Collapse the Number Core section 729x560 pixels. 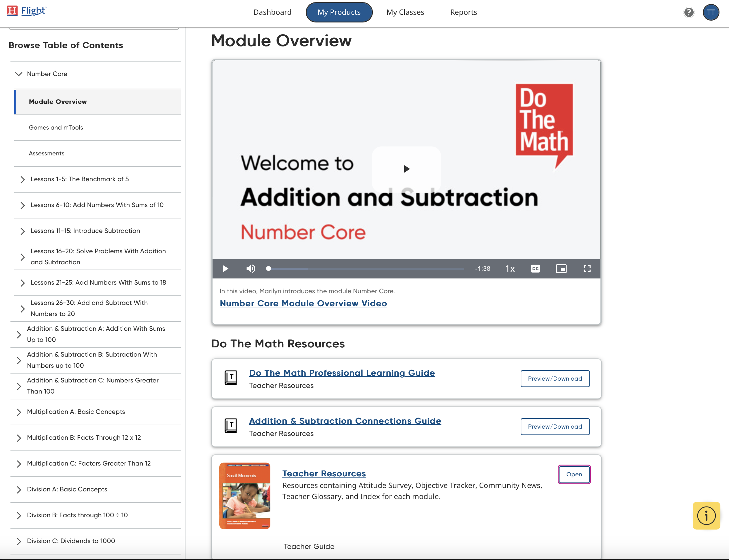click(x=19, y=74)
